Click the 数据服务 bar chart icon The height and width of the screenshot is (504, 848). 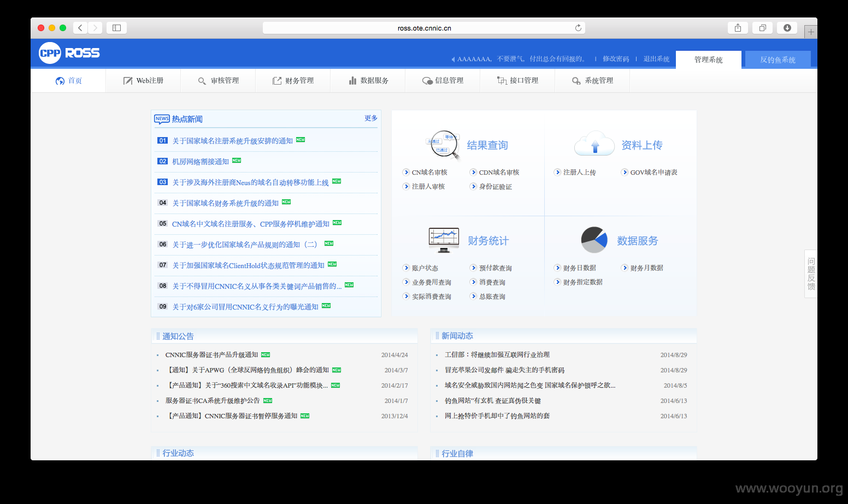[352, 81]
